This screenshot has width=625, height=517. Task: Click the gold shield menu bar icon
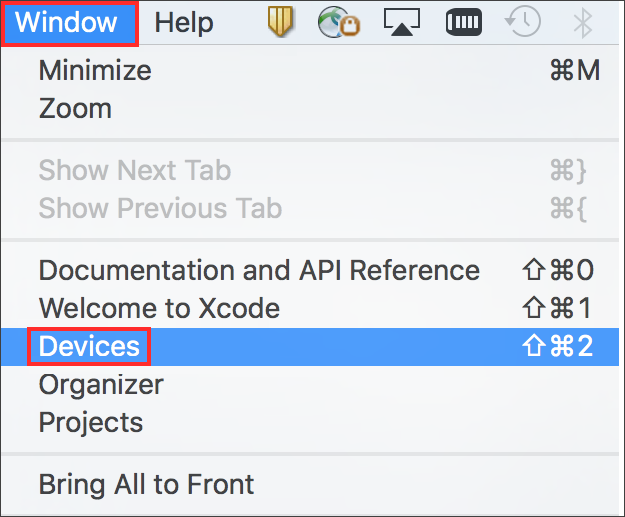(280, 22)
